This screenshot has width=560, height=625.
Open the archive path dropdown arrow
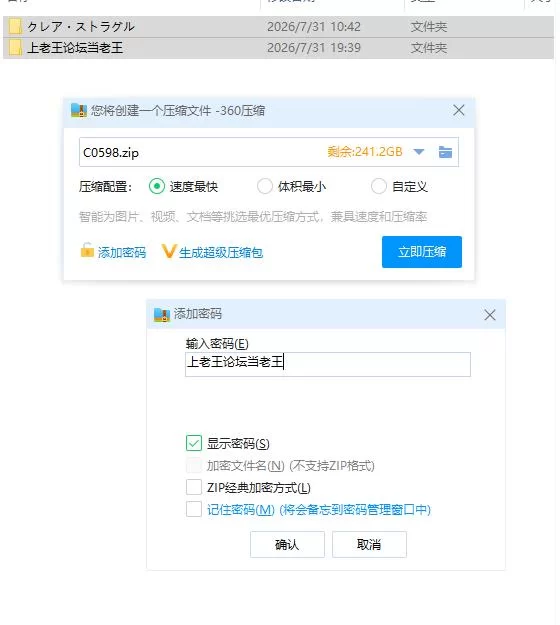(x=419, y=152)
